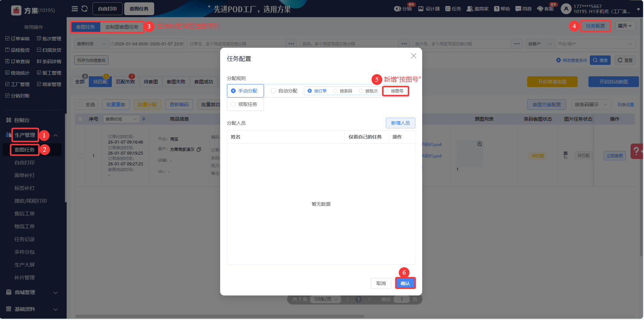Click the ellipsis button next to the order number field
Image resolution: width=644 pixels, height=320 pixels.
[x=291, y=44]
